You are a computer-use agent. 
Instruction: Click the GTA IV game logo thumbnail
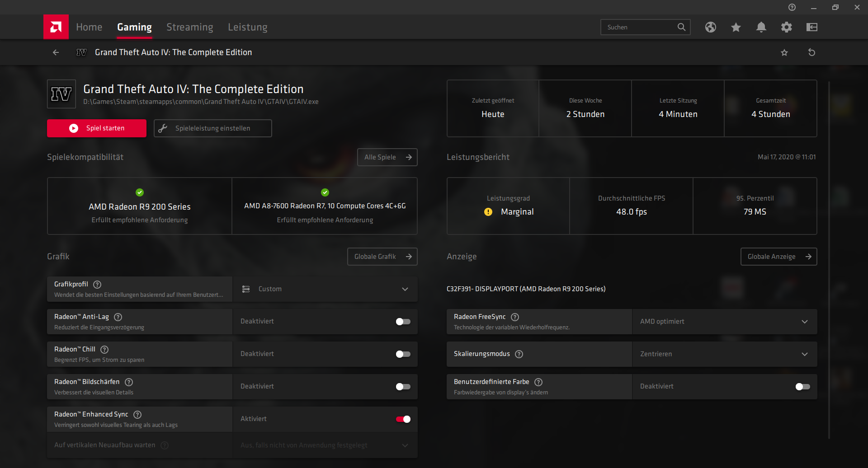point(61,94)
